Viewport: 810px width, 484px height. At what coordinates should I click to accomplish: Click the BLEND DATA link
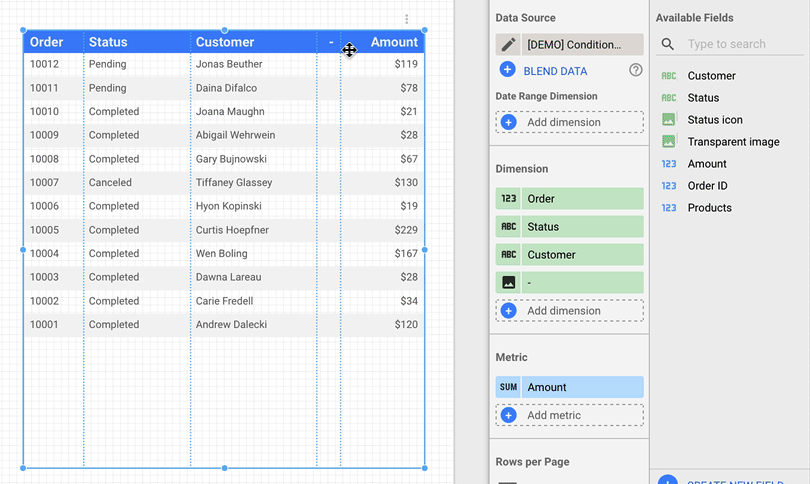(x=555, y=71)
